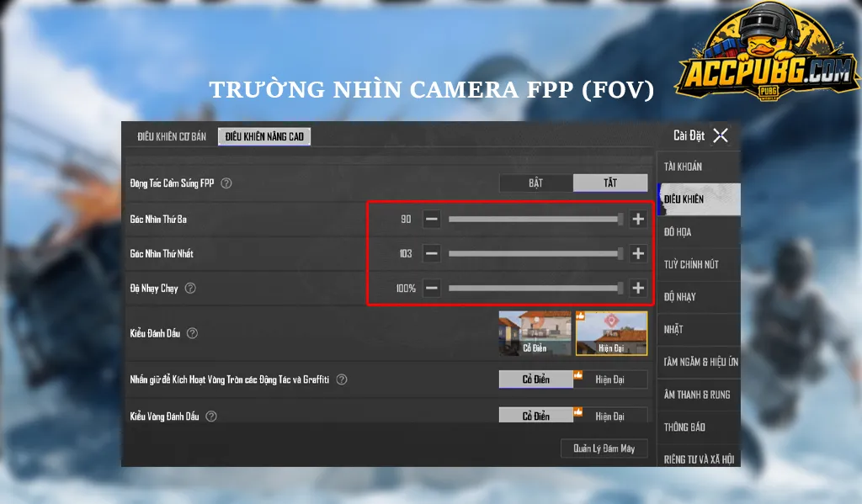
Task: Choose Cổ Điển for Kiểu Vòng Đánh Dấu
Action: [536, 416]
